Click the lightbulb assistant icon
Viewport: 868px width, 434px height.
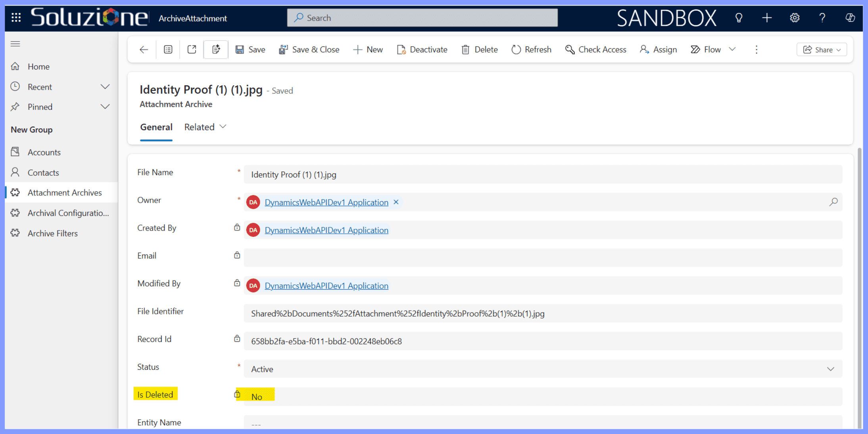(739, 18)
